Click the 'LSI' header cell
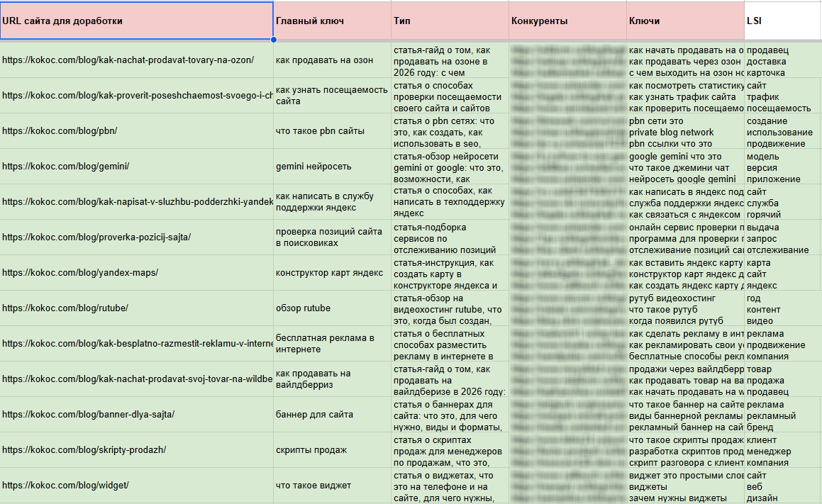822x504 pixels. click(783, 21)
